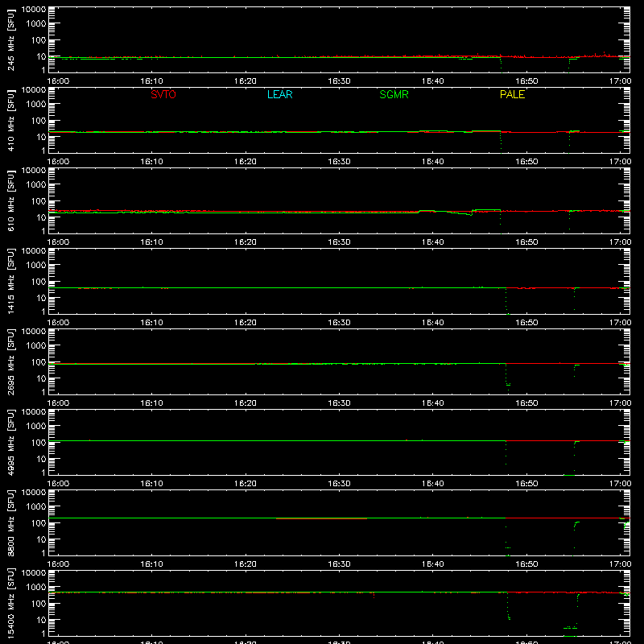Screen dimensions: 644x644
Task: Click the 10000 tick value on the 4995 MHz axis
Action: point(34,412)
